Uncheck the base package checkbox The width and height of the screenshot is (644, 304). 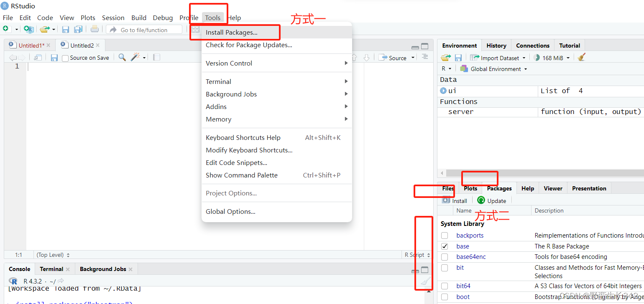[x=445, y=246]
